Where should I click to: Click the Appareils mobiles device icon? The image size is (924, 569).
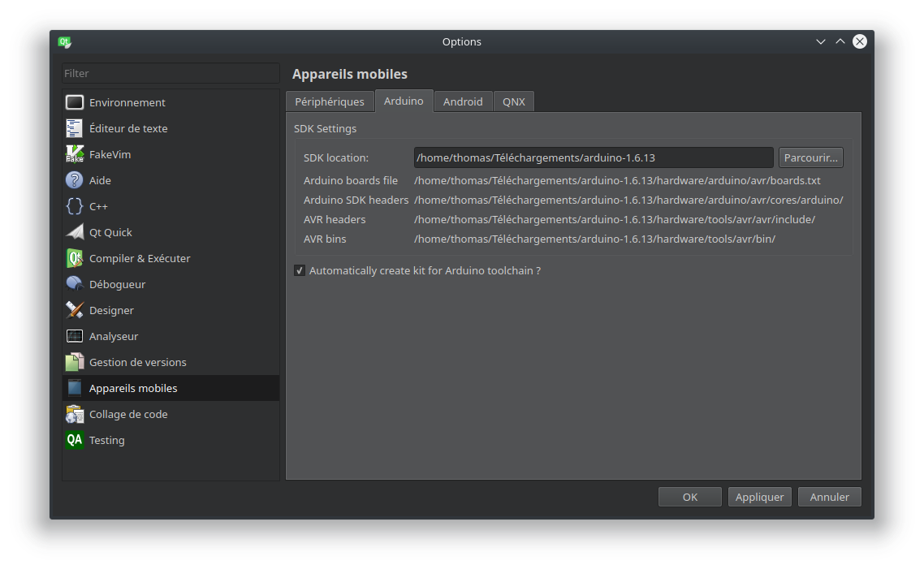click(x=74, y=387)
